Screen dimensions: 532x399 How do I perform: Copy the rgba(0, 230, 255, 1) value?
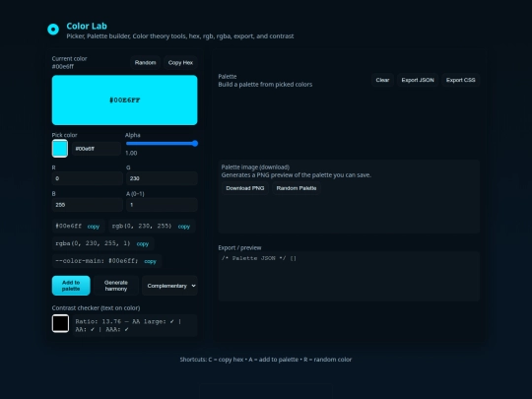(x=143, y=244)
